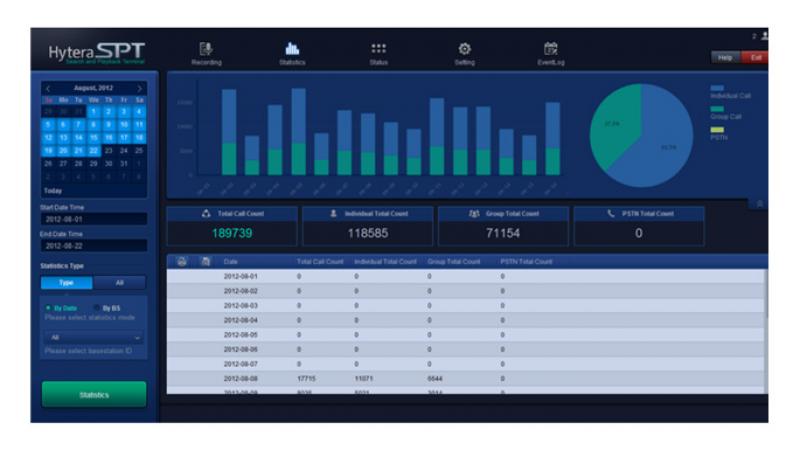
Task: Select the By BS radio button
Action: click(97, 308)
